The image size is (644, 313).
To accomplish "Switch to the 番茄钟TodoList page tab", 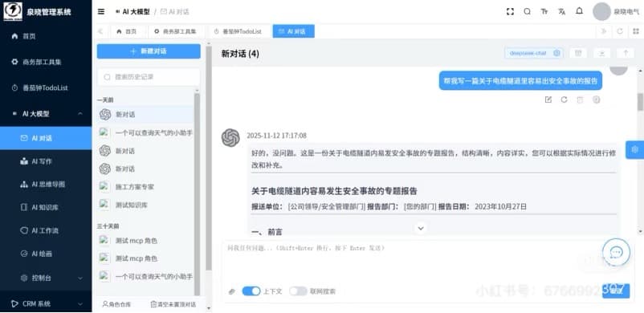I will pyautogui.click(x=238, y=31).
